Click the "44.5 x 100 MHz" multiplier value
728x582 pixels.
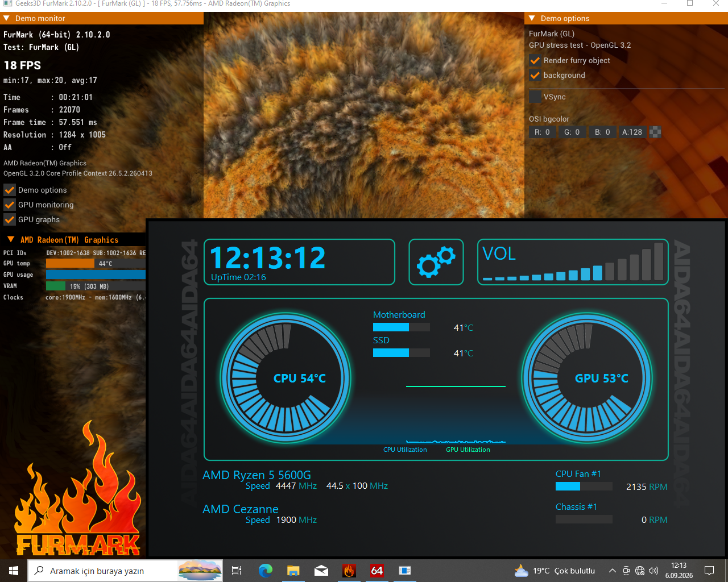[x=357, y=486]
